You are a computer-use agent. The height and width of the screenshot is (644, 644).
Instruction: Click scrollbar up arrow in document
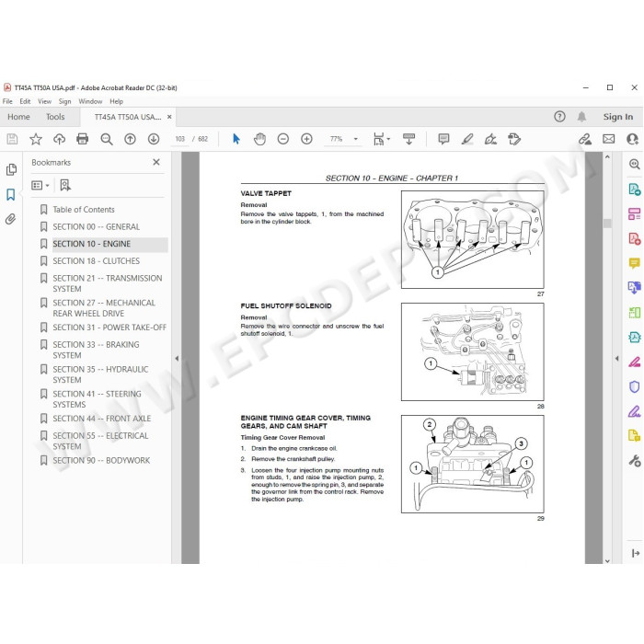tap(607, 157)
